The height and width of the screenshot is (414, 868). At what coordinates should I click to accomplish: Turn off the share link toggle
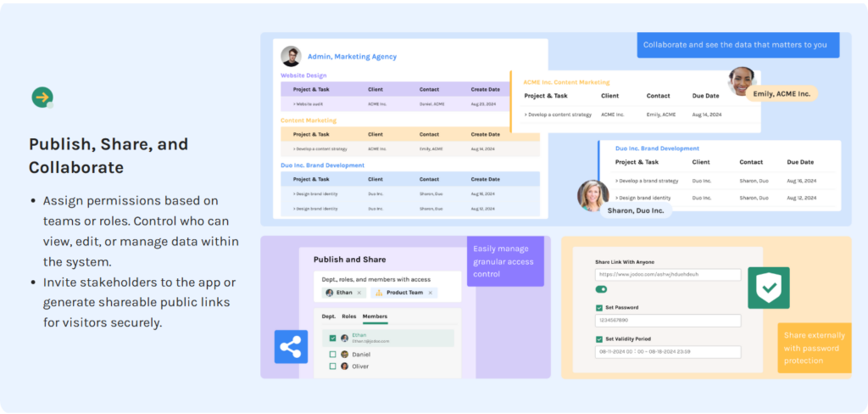[601, 289]
